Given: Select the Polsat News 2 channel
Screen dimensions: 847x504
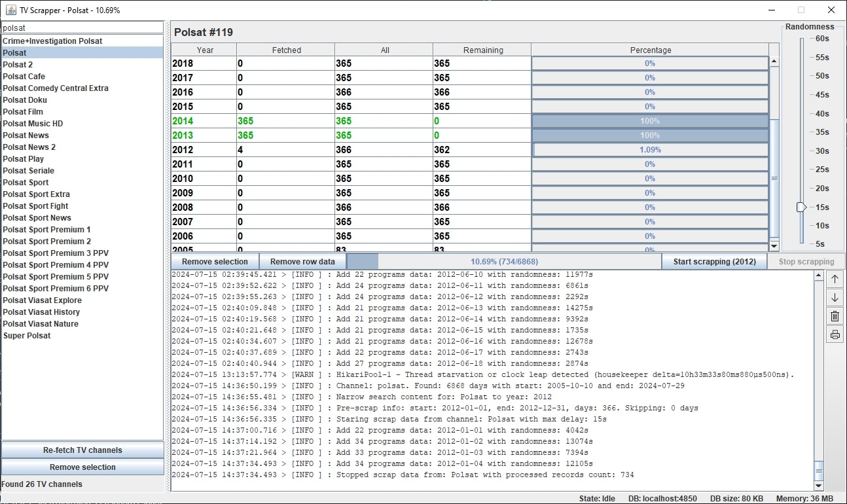Looking at the screenshot, I should (82, 147).
